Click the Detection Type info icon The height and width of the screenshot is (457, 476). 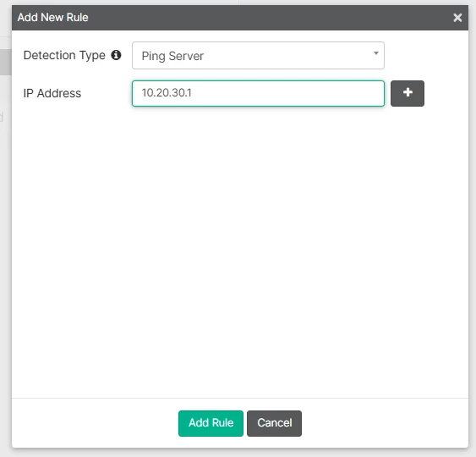116,55
